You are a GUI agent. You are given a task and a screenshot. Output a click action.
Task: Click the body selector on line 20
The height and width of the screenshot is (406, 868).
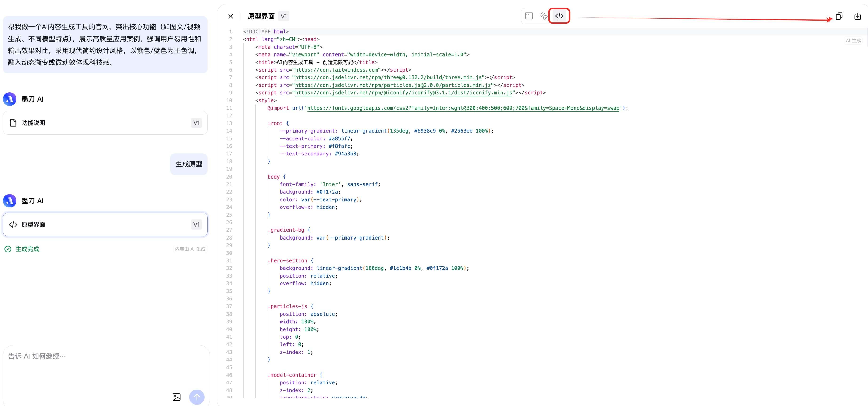click(x=274, y=177)
